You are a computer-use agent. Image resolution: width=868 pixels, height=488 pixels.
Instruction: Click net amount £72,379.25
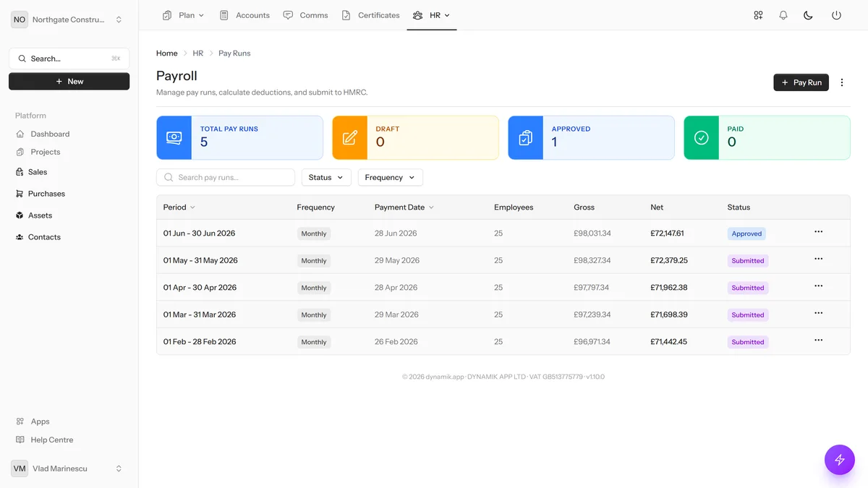coord(669,260)
